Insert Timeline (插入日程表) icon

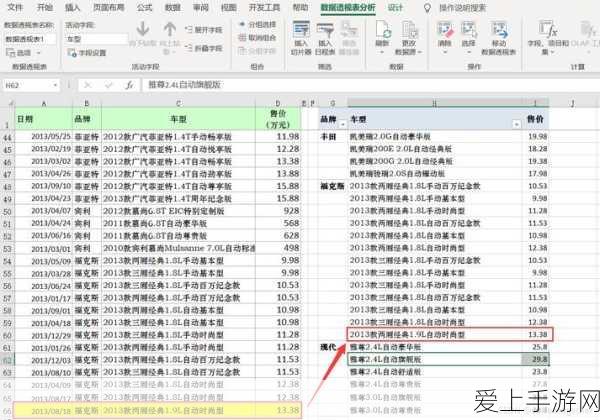[x=325, y=29]
